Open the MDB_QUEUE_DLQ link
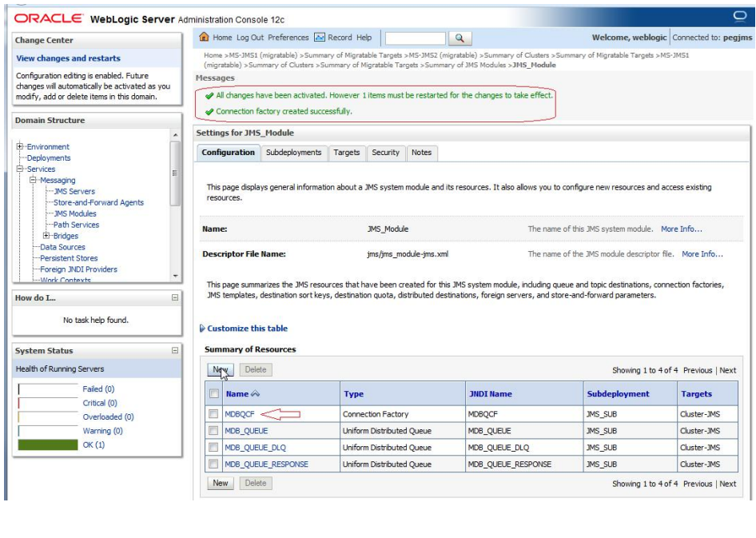 pos(256,448)
